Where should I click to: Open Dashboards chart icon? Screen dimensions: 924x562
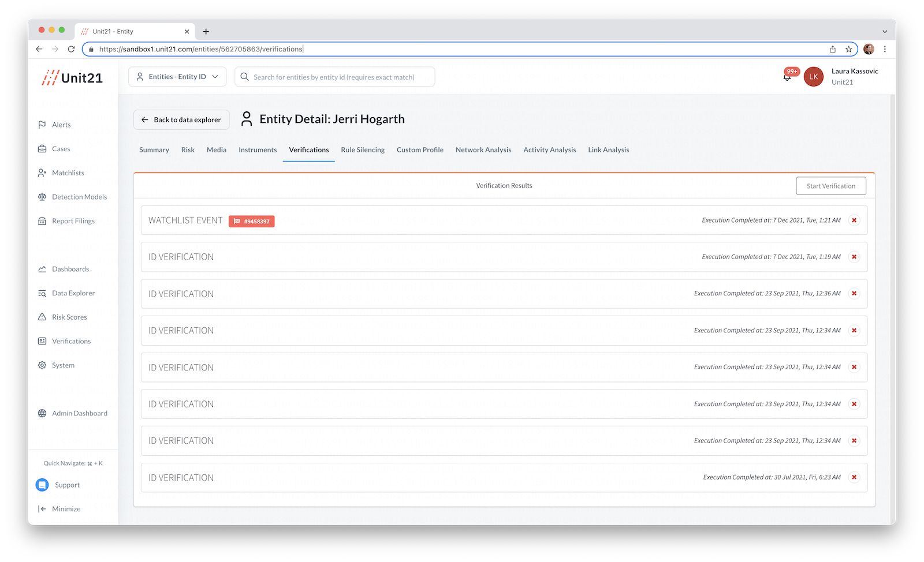[42, 269]
